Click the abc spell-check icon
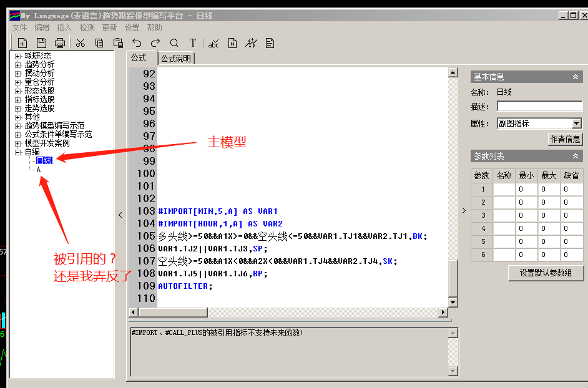Image resolution: width=588 pixels, height=388 pixels. [x=213, y=43]
